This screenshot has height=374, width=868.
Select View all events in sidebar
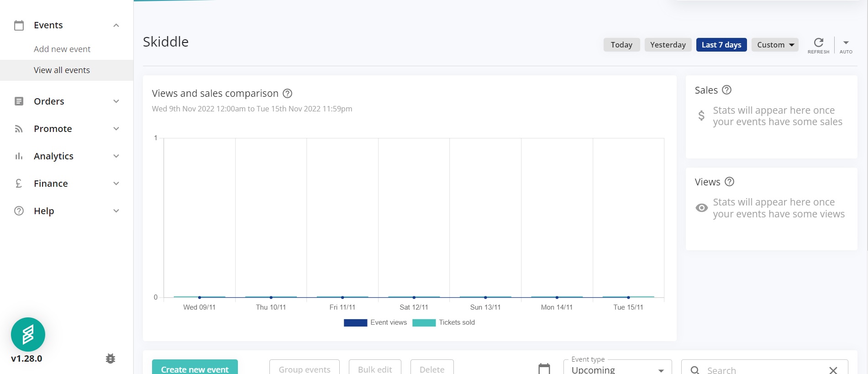click(x=62, y=70)
